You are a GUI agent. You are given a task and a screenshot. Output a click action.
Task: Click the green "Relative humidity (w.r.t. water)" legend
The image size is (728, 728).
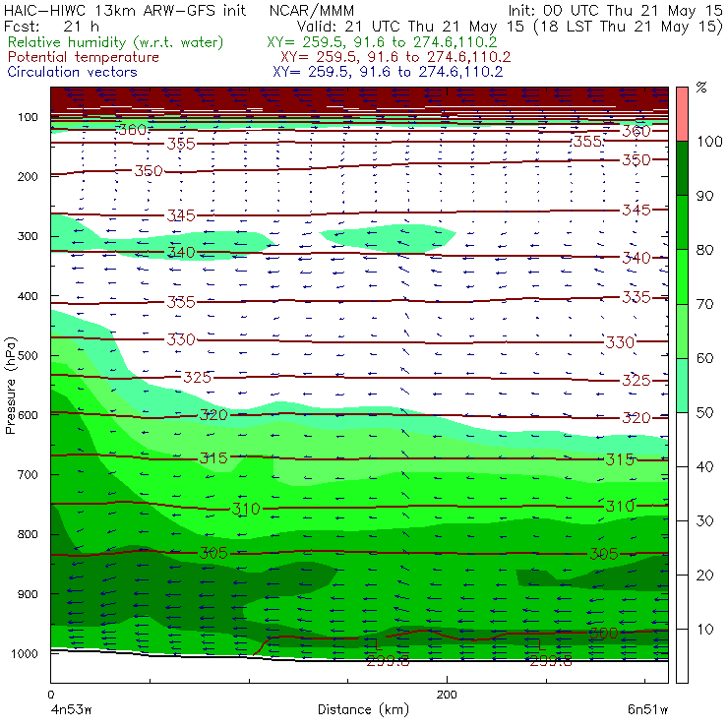[x=116, y=42]
